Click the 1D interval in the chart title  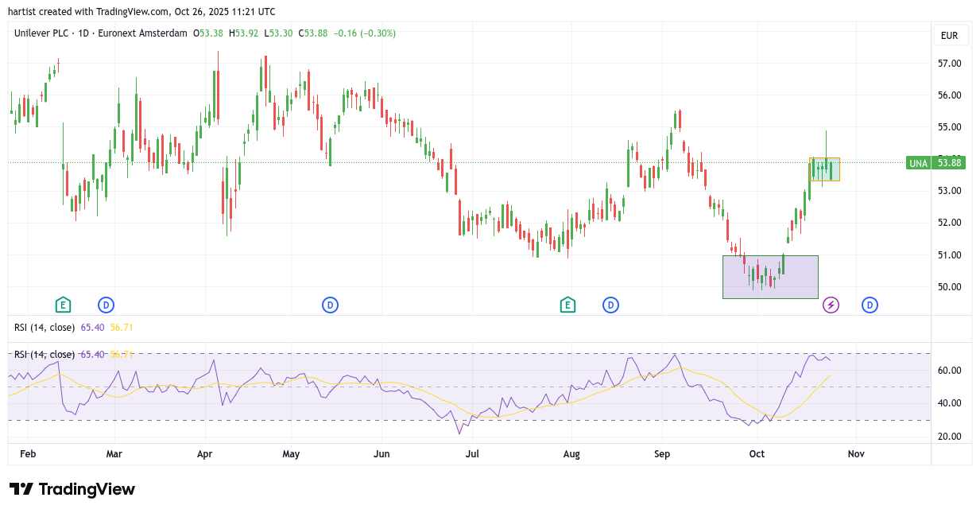[x=83, y=33]
